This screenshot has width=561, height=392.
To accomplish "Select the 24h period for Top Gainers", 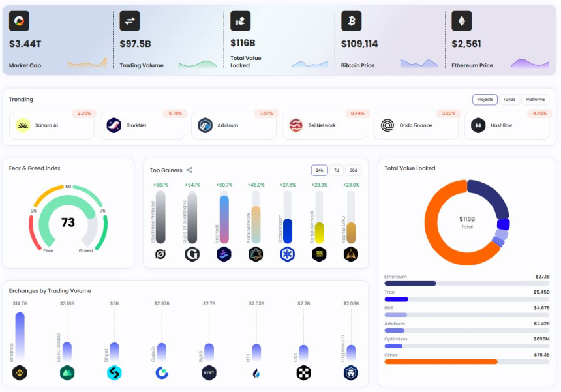I will click(319, 170).
